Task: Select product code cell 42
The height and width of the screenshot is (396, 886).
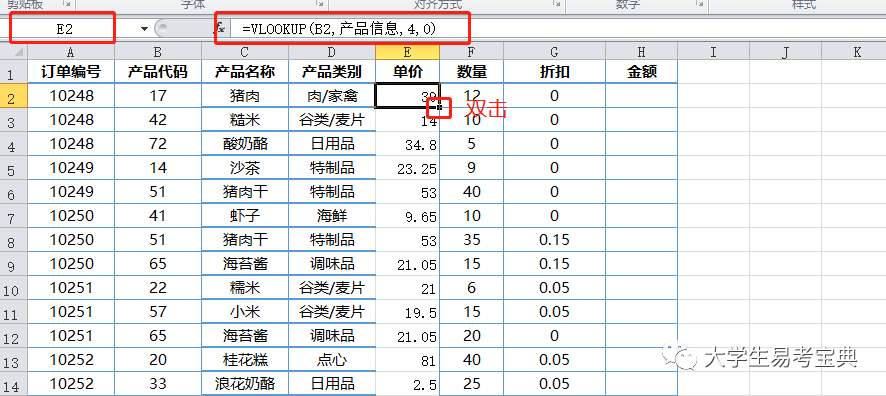Action: [x=158, y=120]
